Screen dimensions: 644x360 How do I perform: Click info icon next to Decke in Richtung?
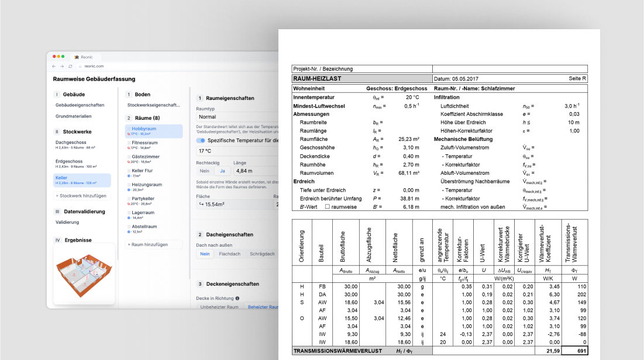[237, 299]
